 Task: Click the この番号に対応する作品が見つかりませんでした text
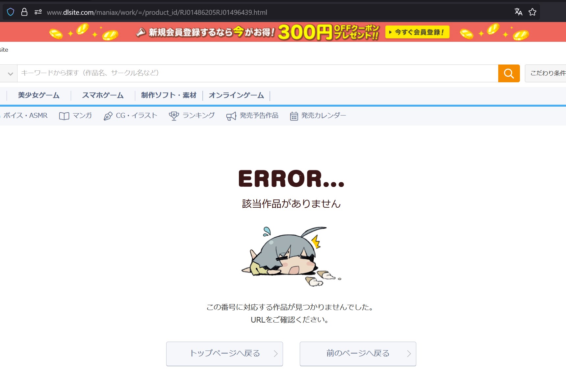pos(290,307)
